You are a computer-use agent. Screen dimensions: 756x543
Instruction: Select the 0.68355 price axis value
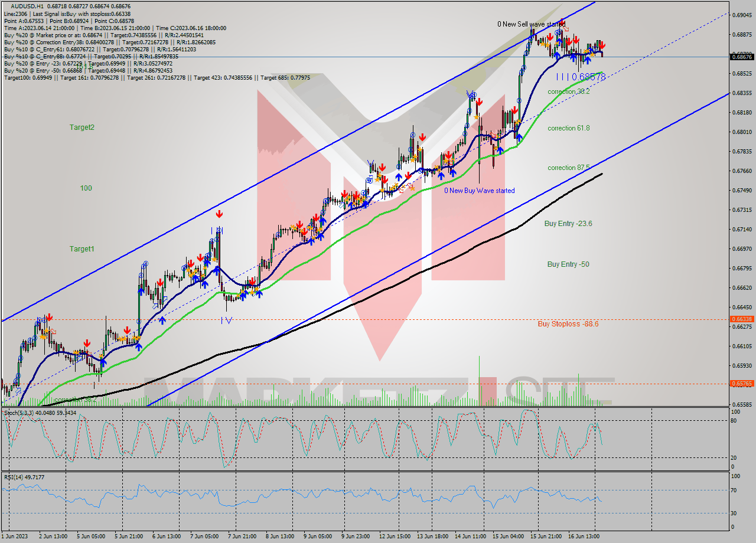point(742,93)
